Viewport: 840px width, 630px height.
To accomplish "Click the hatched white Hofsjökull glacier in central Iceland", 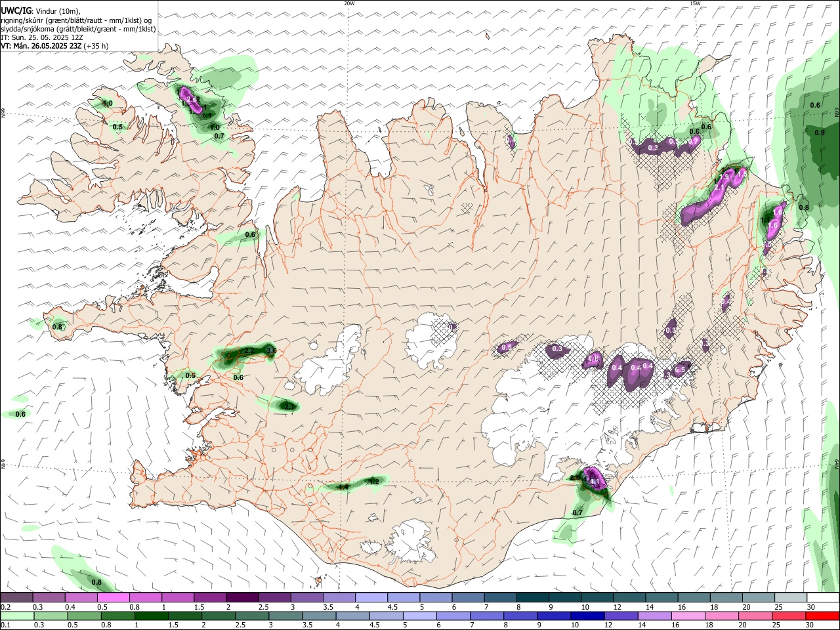I will [431, 341].
